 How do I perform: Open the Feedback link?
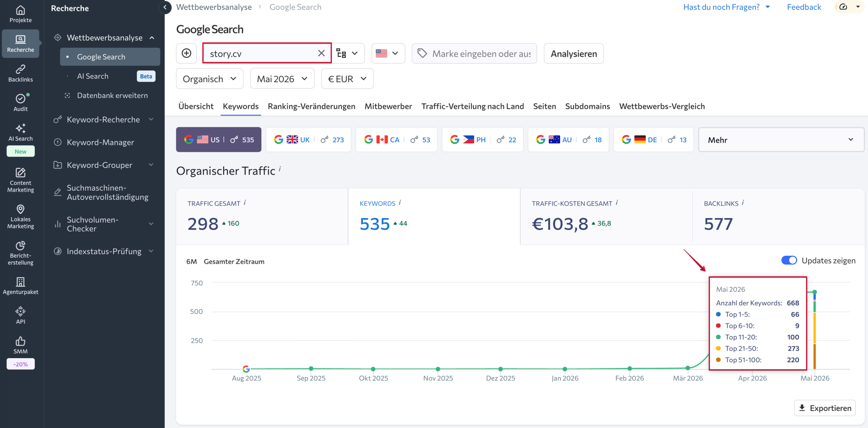pyautogui.click(x=804, y=7)
